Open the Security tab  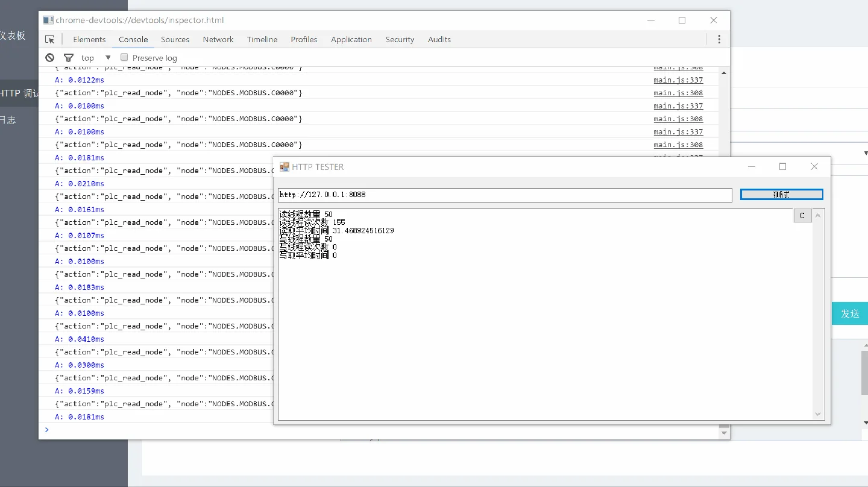400,39
